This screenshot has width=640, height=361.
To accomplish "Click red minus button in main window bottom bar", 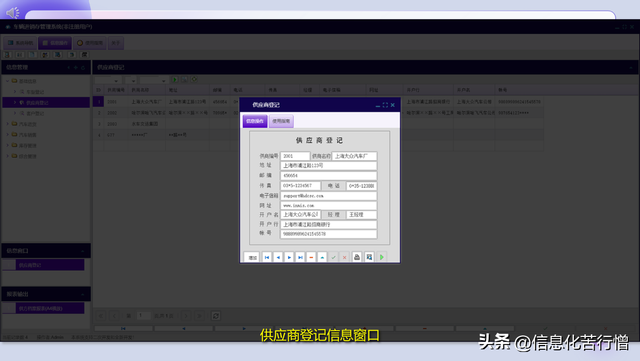I will click(x=424, y=328).
